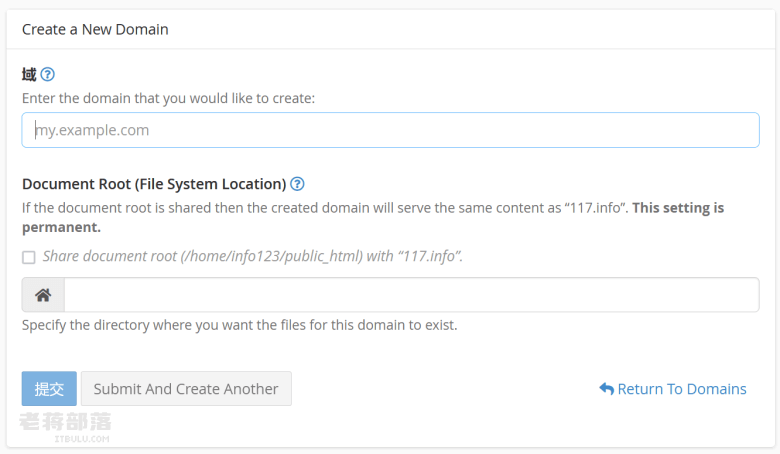Click the bold 'This setting is permanent.' text
780x454 pixels.
(x=373, y=217)
